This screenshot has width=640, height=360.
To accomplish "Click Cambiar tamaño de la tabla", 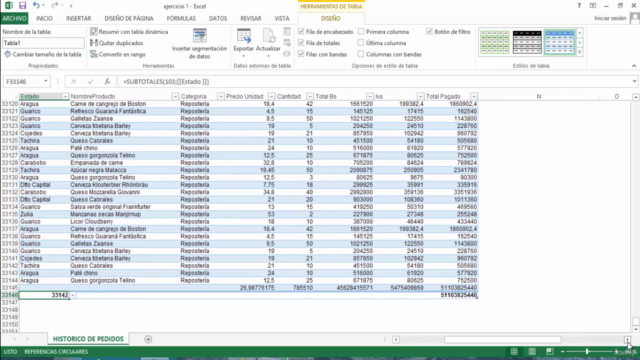I will click(x=43, y=54).
